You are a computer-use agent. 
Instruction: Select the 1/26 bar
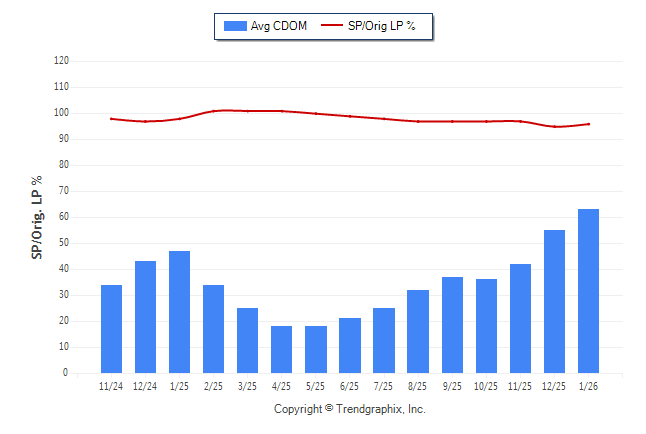(x=588, y=291)
